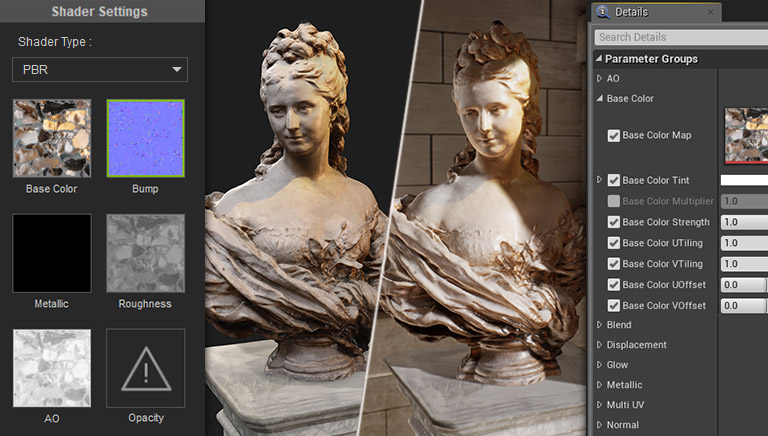Click the AO texture thumbnail
This screenshot has width=768, height=436.
pos(52,367)
